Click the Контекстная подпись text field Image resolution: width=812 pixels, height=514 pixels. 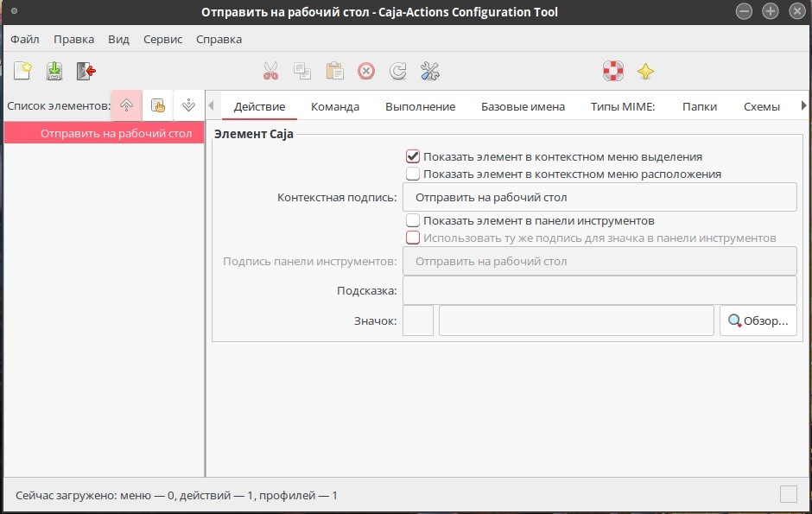[x=599, y=197]
